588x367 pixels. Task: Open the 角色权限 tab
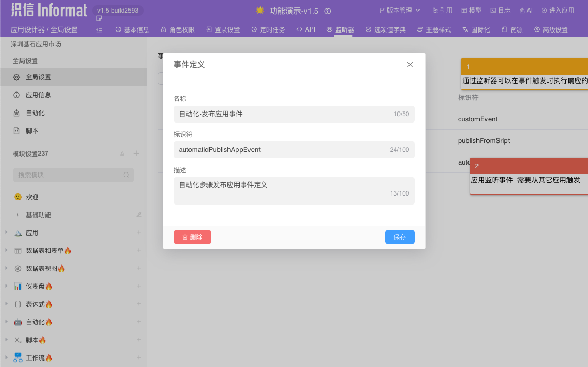coord(177,30)
